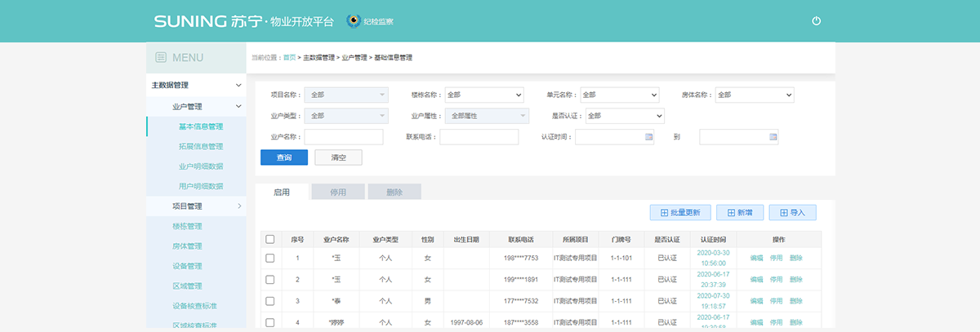Click into the 认证时间 start date field
This screenshot has height=332, width=980.
tap(615, 137)
